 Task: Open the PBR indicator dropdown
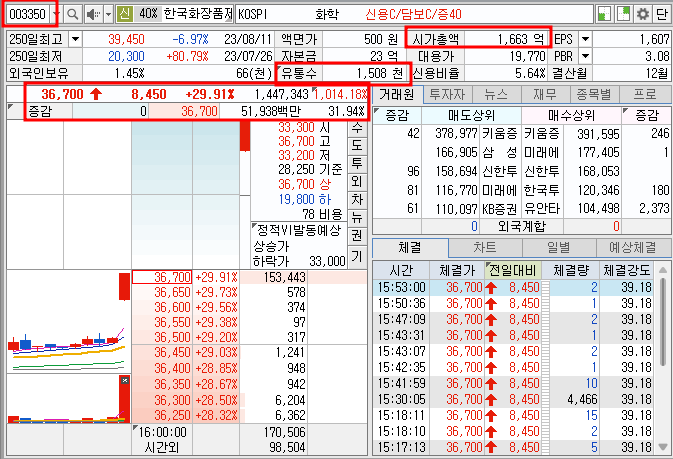(x=585, y=56)
